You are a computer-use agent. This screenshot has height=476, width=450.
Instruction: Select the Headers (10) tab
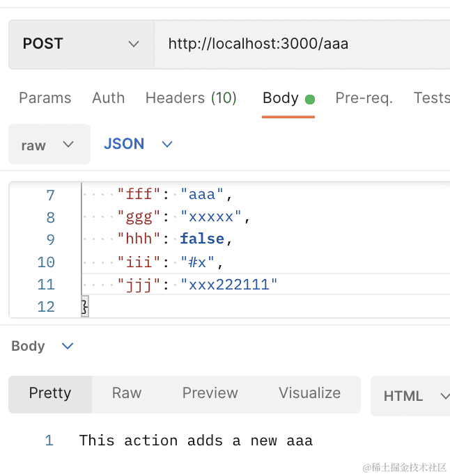191,98
